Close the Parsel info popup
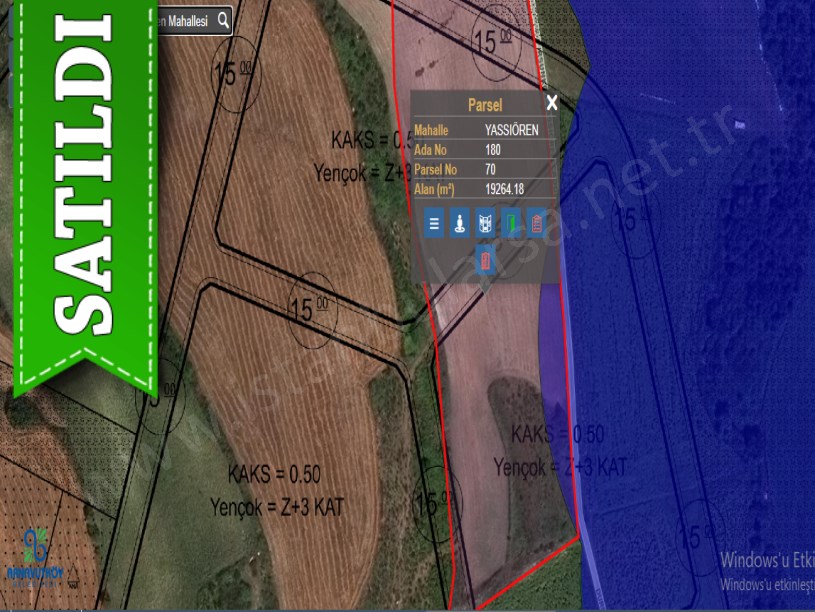This screenshot has width=815, height=612. click(x=552, y=103)
